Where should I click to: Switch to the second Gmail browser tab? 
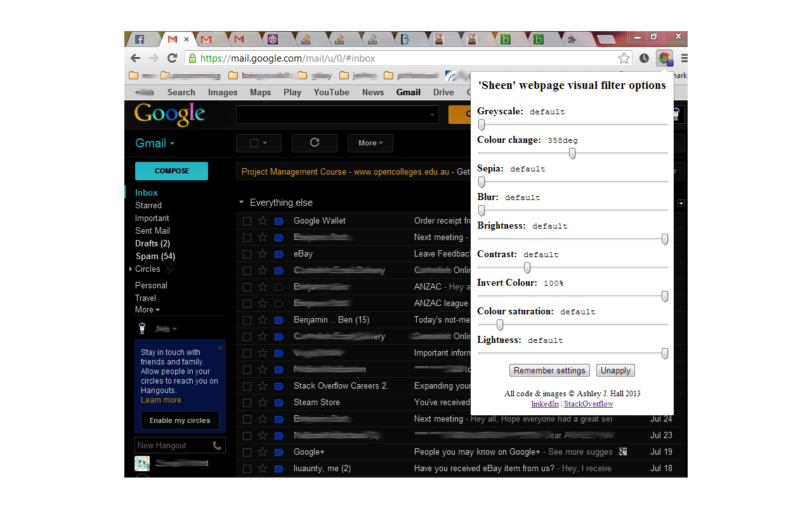pos(207,39)
